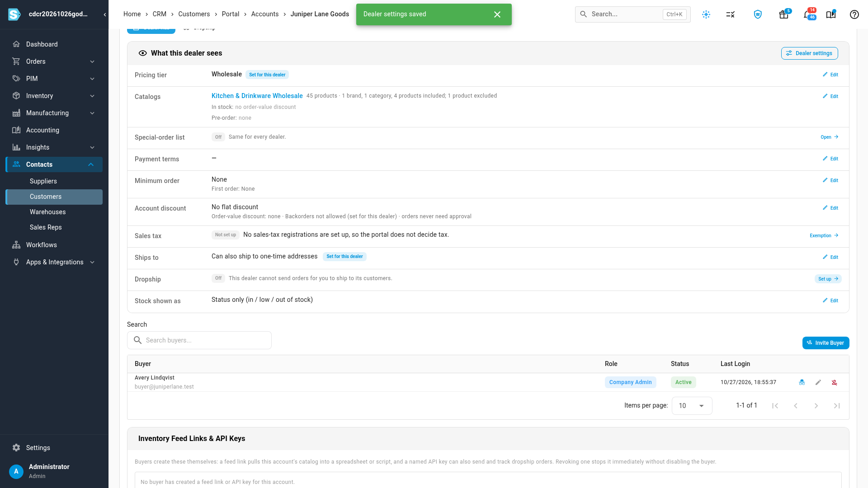Go to next page of buyers

point(816,406)
